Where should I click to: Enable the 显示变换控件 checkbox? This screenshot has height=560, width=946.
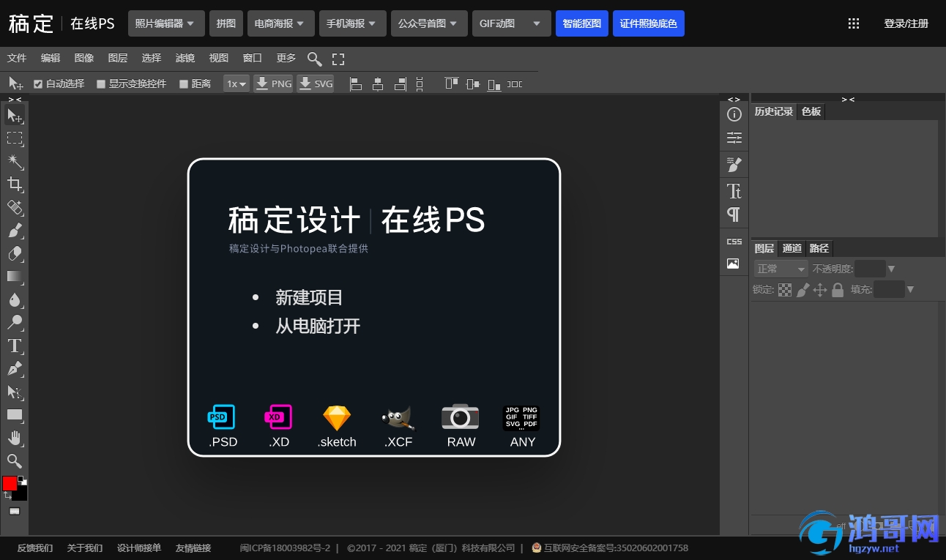(101, 84)
